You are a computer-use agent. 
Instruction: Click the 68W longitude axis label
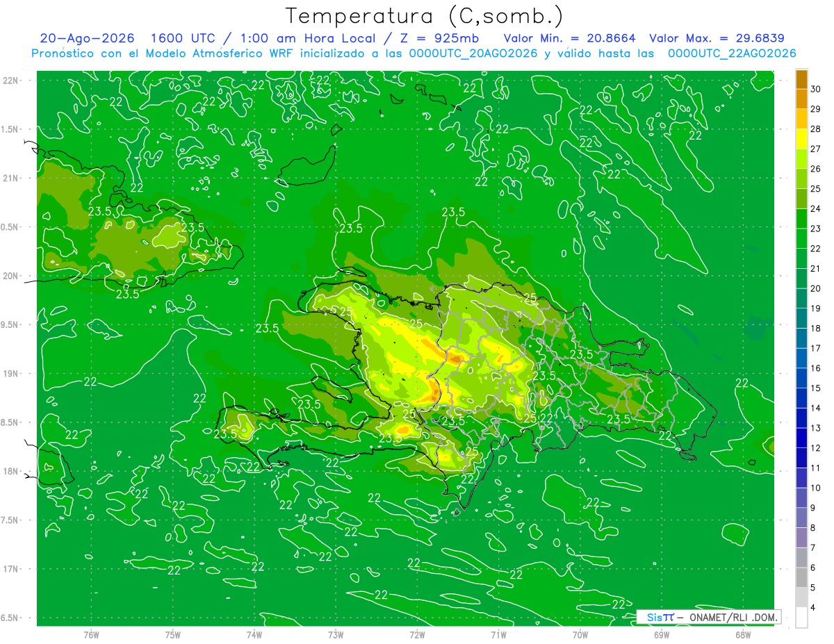(x=743, y=634)
